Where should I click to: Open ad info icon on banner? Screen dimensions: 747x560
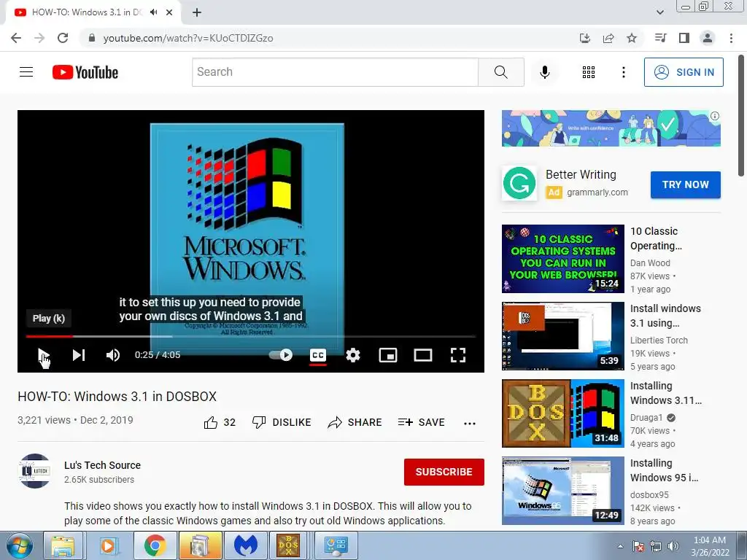click(715, 116)
